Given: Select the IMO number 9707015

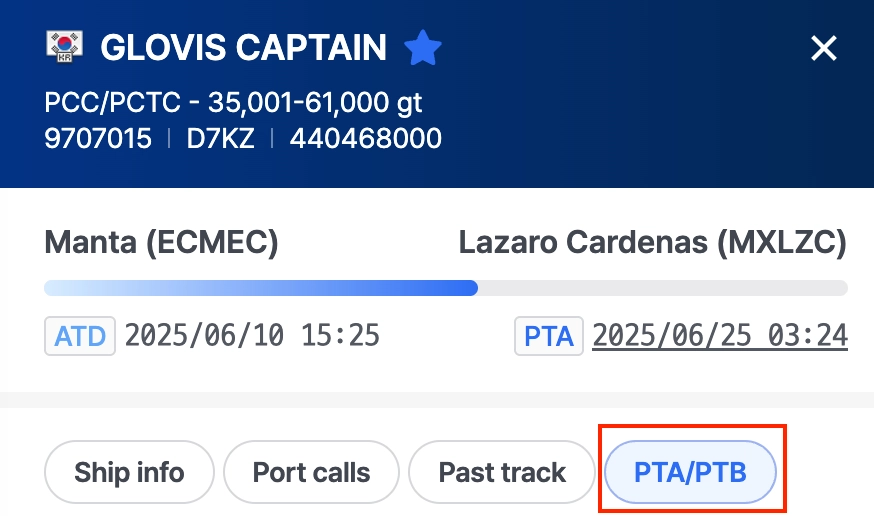Looking at the screenshot, I should [x=98, y=138].
